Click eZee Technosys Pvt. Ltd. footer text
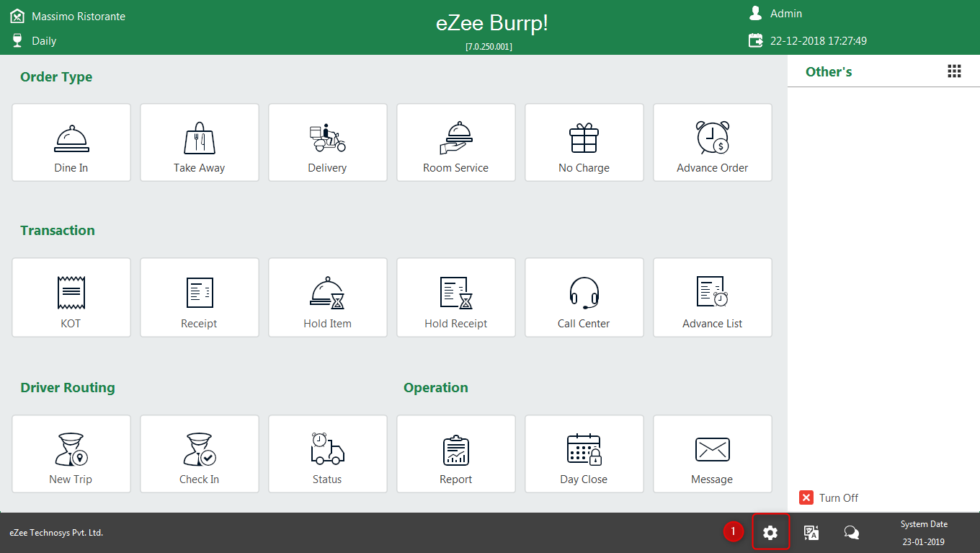This screenshot has height=553, width=980. point(56,533)
